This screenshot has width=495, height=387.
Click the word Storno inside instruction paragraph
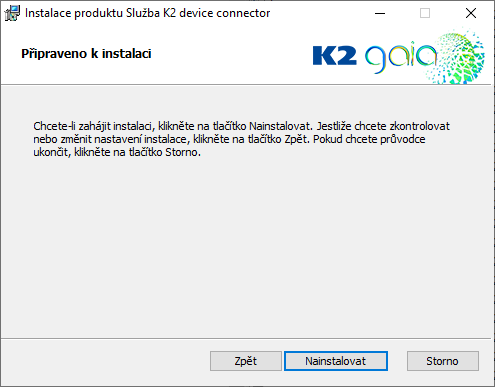pyautogui.click(x=181, y=152)
